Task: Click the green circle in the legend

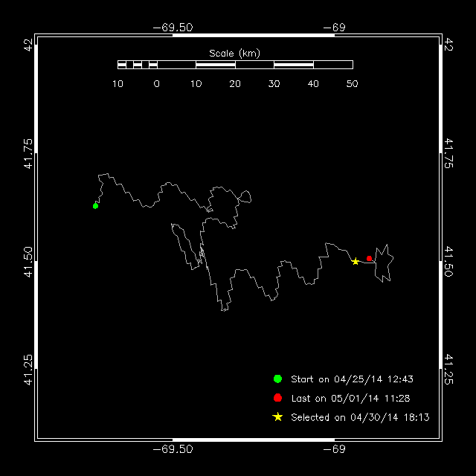Action: tap(277, 379)
